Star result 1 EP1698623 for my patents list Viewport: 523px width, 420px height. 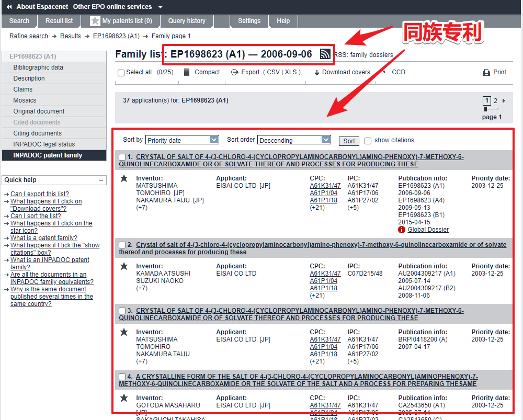(x=124, y=178)
